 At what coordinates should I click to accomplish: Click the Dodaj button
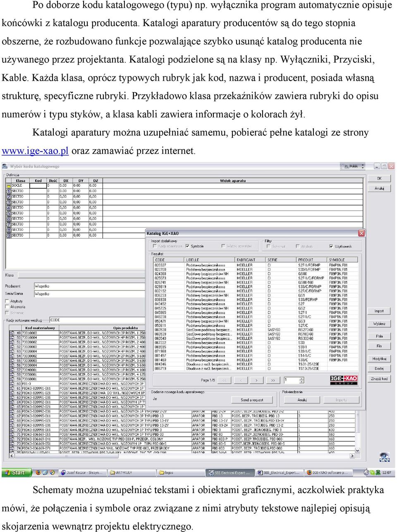[x=379, y=369]
